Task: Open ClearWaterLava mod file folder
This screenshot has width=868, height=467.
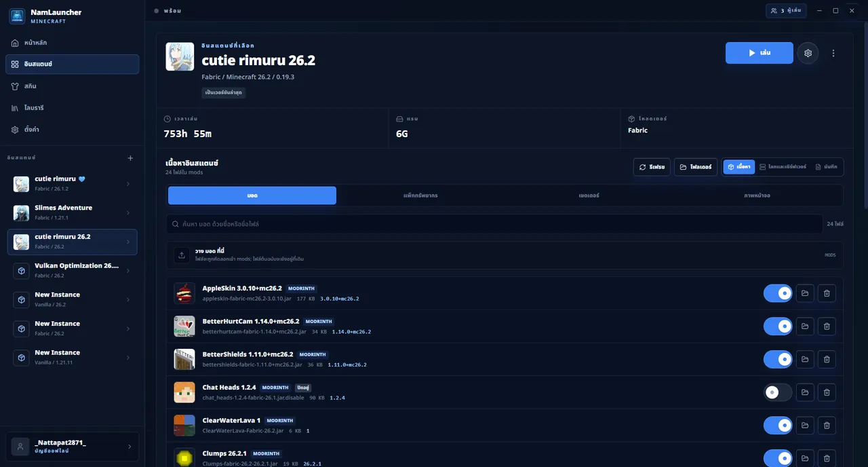Action: point(805,426)
